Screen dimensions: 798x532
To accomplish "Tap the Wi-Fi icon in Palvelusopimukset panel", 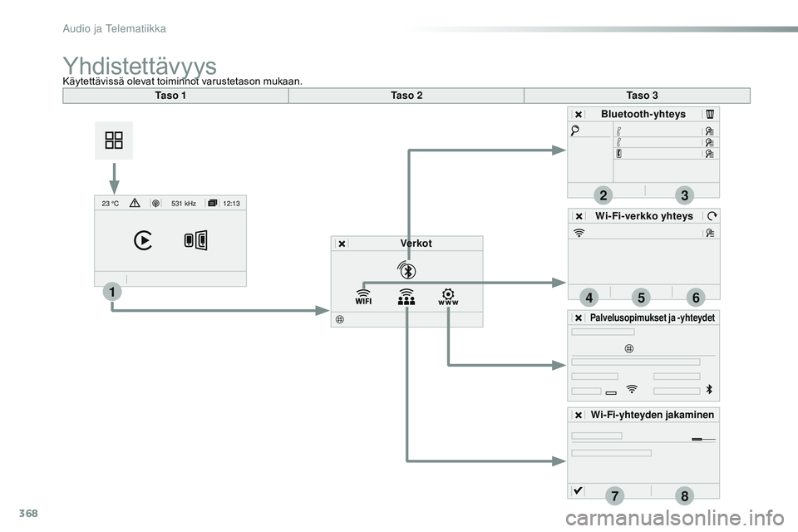I will pos(632,390).
